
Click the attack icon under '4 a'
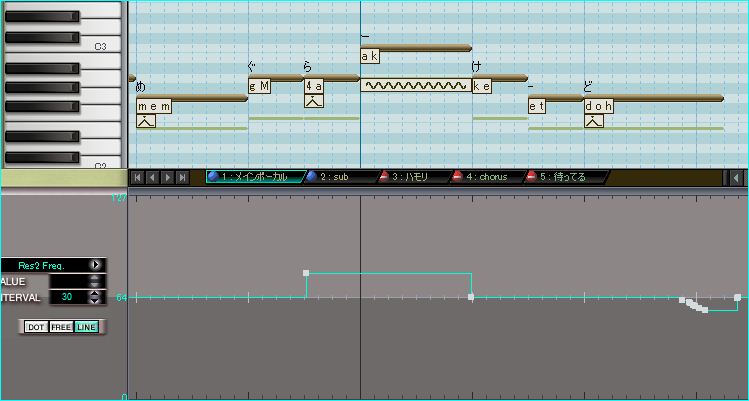click(314, 101)
